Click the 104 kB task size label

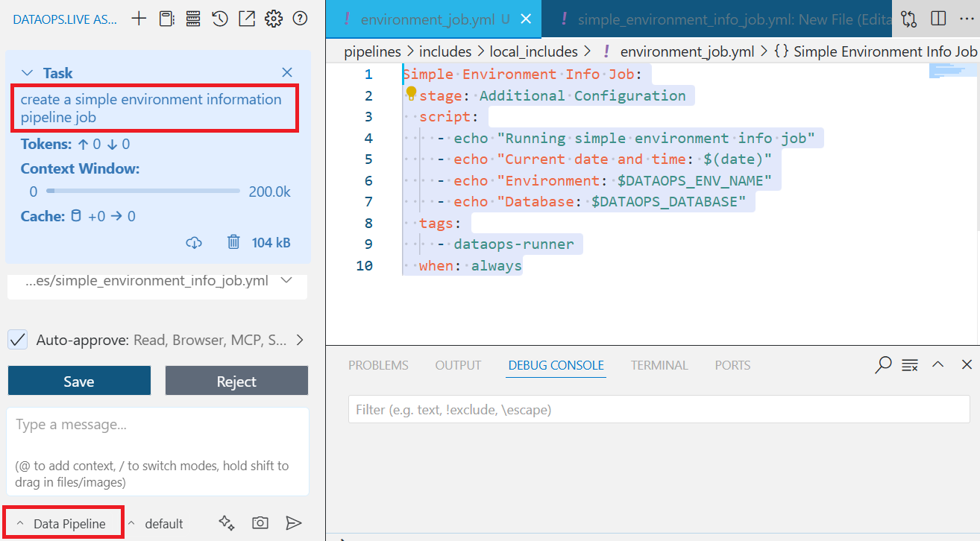271,243
